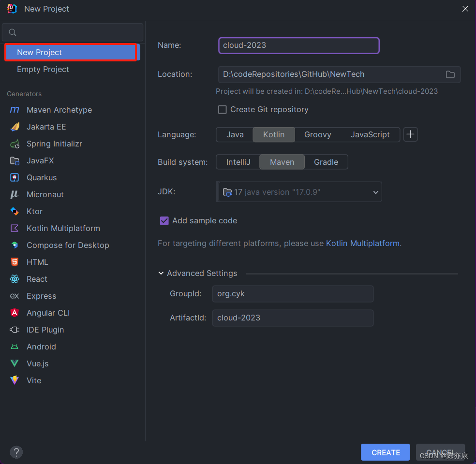Close the New Project dialog
Image resolution: width=476 pixels, height=464 pixels.
465,9
